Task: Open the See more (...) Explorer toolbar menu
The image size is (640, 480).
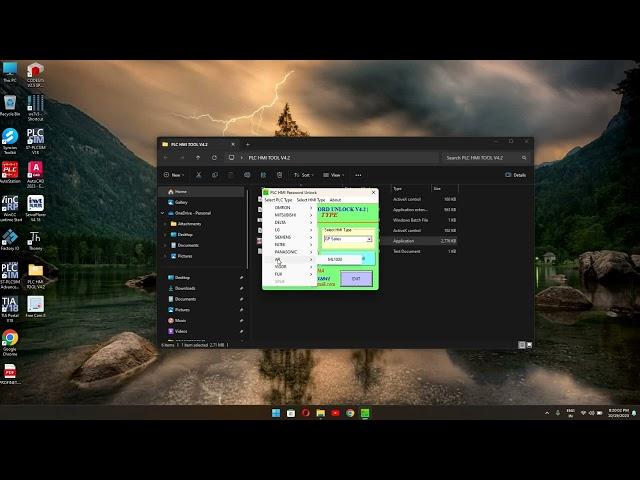Action: pos(358,175)
